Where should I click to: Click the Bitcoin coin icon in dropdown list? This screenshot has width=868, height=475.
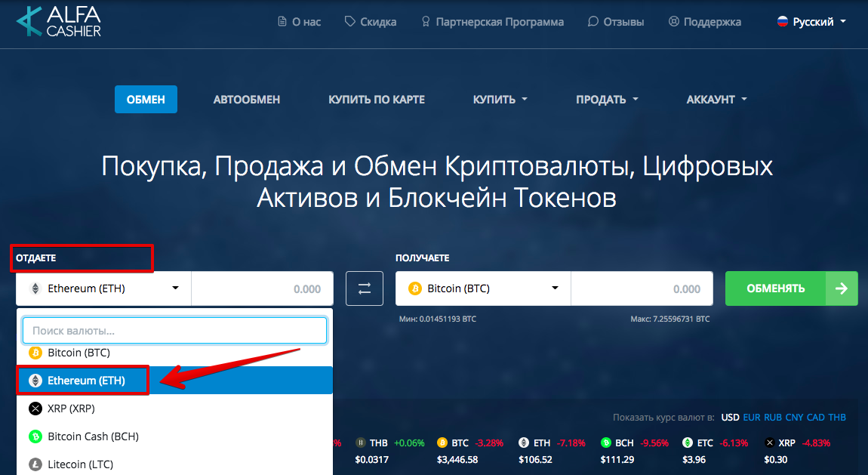(x=35, y=353)
